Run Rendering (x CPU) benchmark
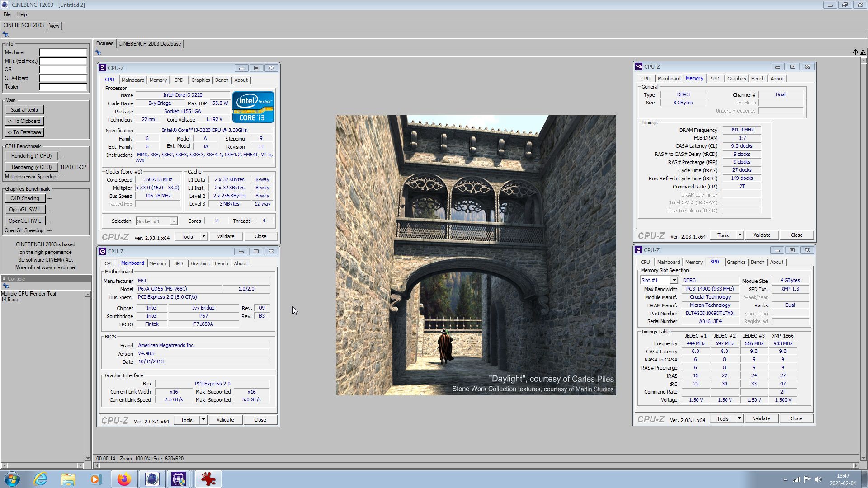This screenshot has height=488, width=868. [32, 167]
